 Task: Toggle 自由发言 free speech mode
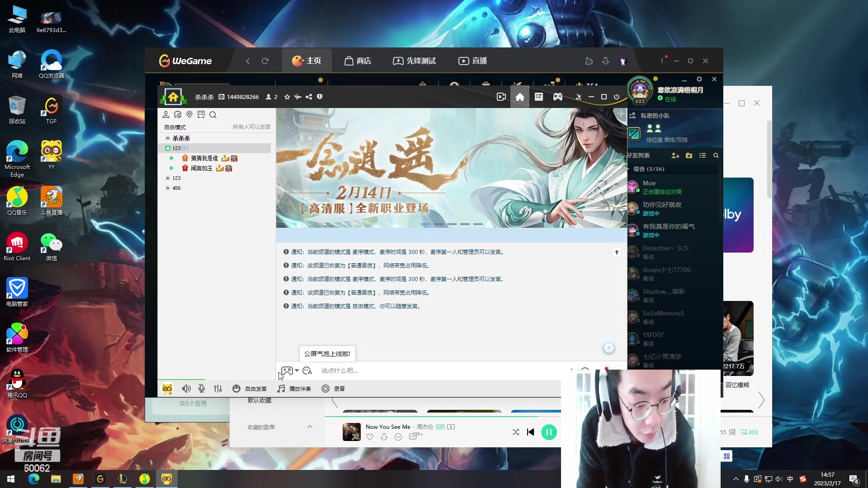pyautogui.click(x=249, y=389)
